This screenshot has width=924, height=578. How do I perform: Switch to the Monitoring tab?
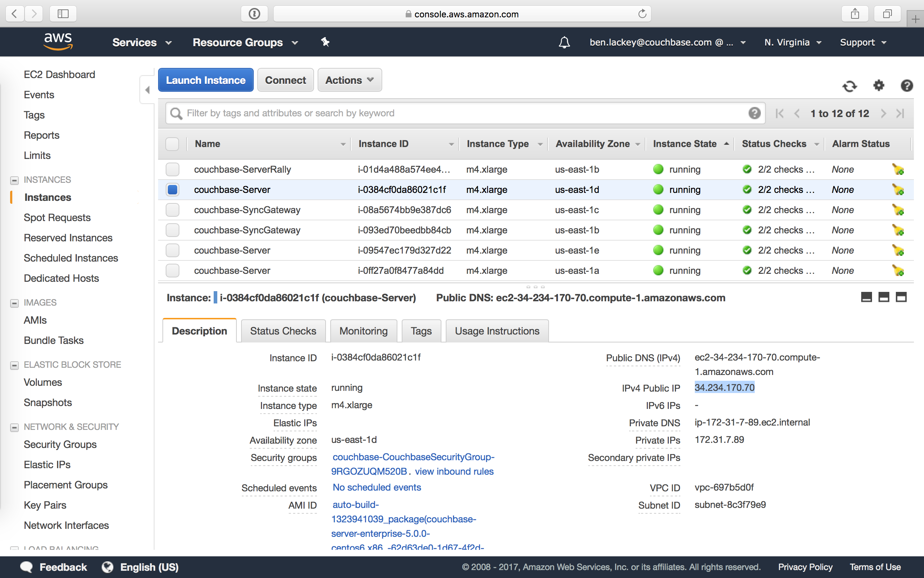[363, 331]
